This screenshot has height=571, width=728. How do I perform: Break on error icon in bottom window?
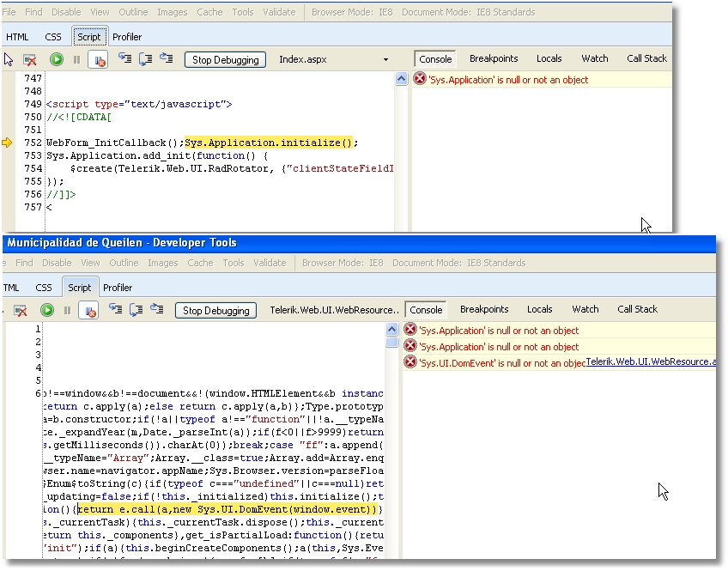[x=88, y=311]
